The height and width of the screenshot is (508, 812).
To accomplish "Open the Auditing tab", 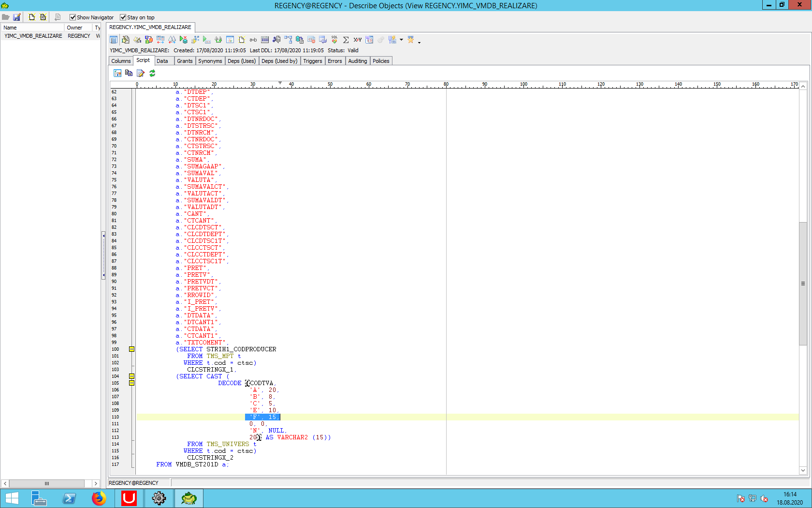I will pyautogui.click(x=358, y=61).
